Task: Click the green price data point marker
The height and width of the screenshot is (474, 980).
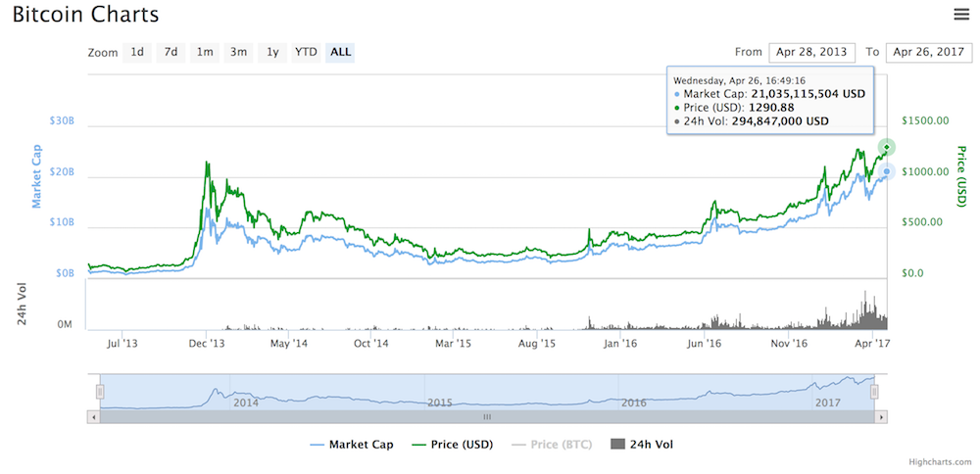Action: tap(886, 147)
